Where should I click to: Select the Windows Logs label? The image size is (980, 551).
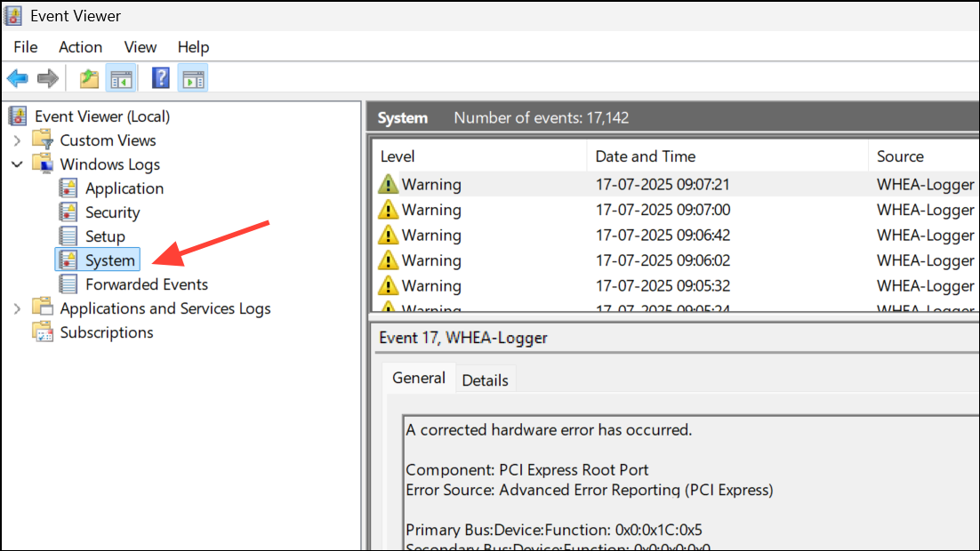point(110,164)
